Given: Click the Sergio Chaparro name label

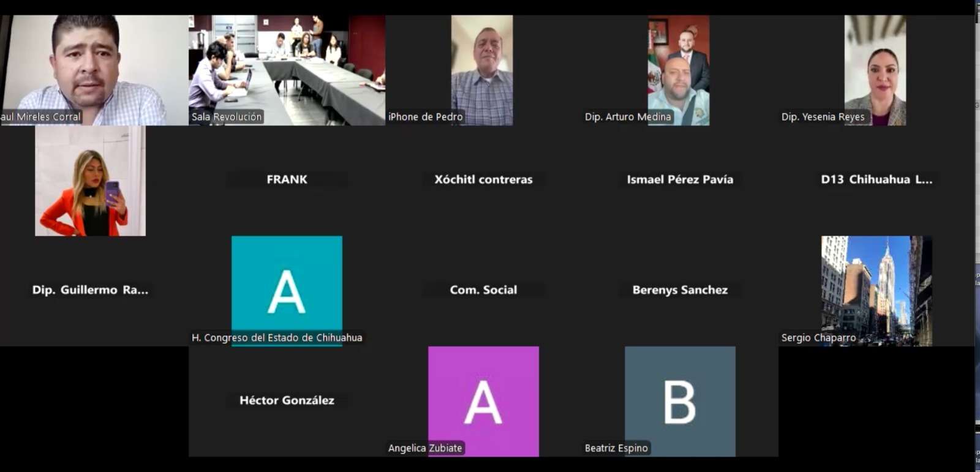Looking at the screenshot, I should click(x=818, y=338).
